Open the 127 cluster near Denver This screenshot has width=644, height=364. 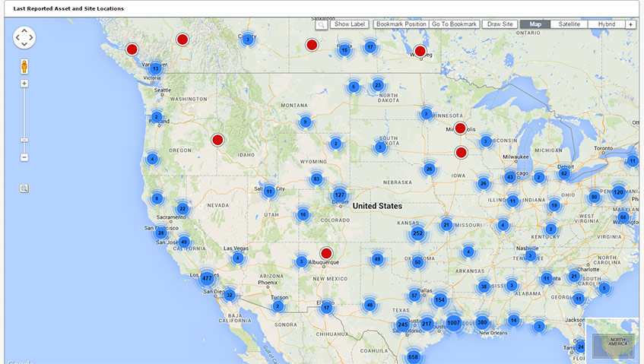(x=340, y=195)
